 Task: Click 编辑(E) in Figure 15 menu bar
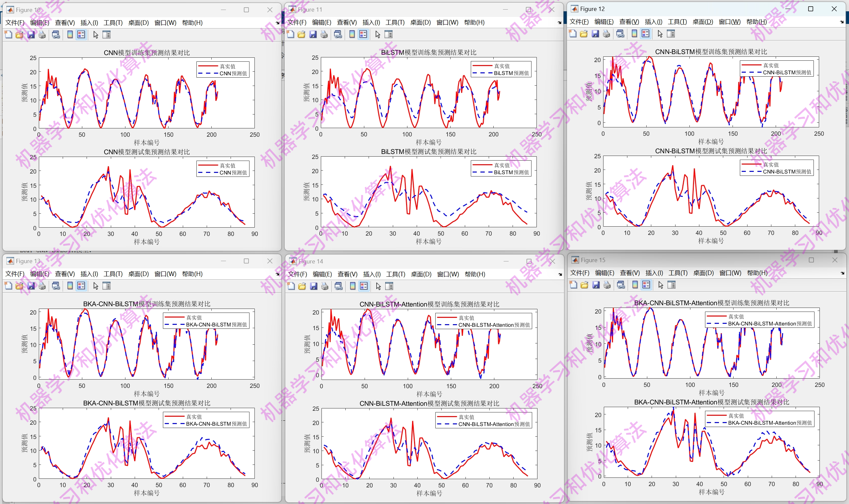[x=604, y=273]
